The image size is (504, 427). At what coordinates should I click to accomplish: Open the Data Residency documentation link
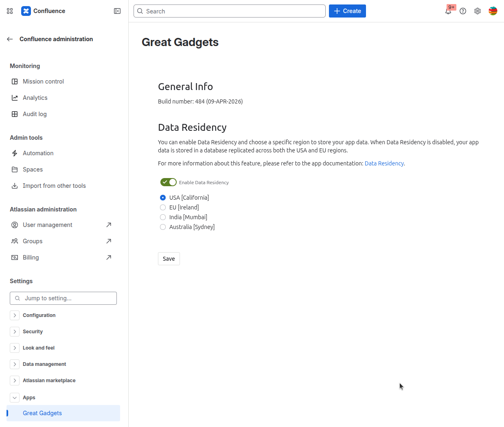384,163
